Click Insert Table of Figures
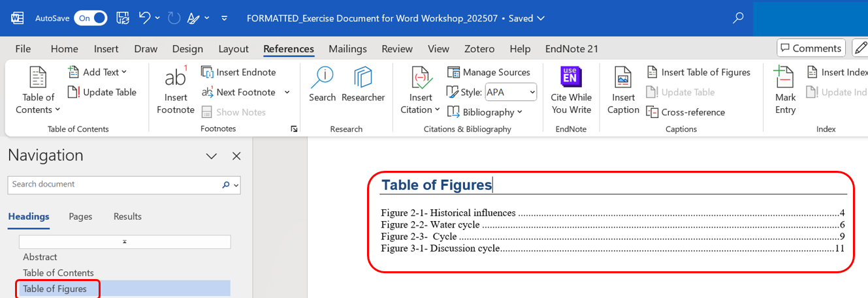Screen dimensions: 868x298 pyautogui.click(x=698, y=72)
